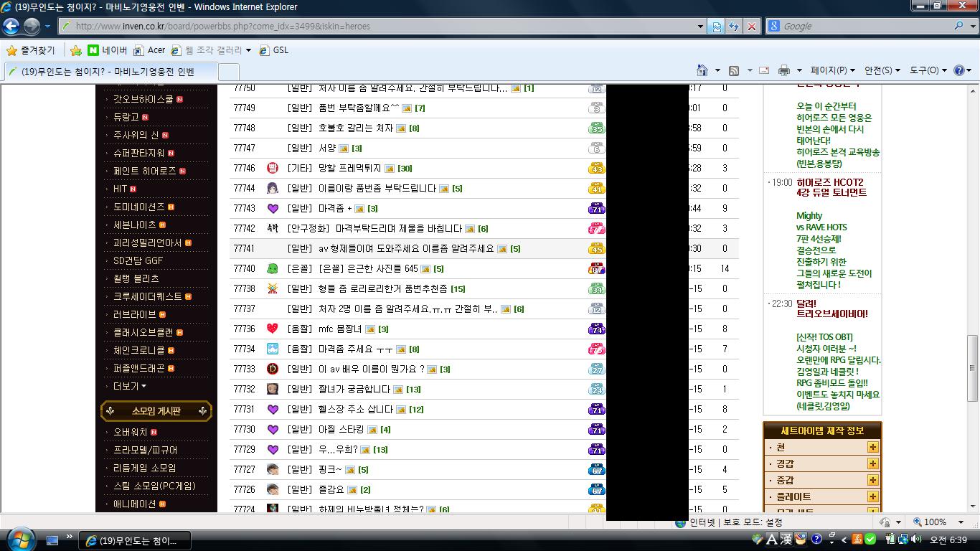980x551 pixels.
Task: Click the green checkmark tray icon
Action: point(870,540)
